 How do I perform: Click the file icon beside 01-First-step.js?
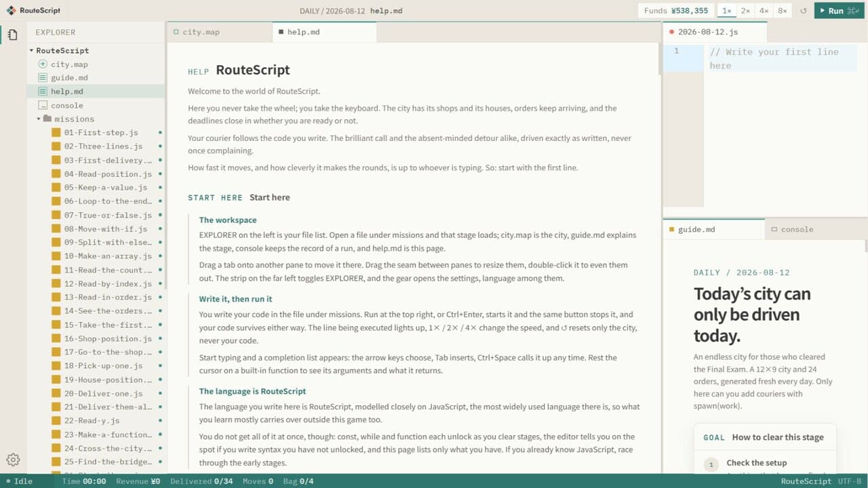click(x=56, y=133)
